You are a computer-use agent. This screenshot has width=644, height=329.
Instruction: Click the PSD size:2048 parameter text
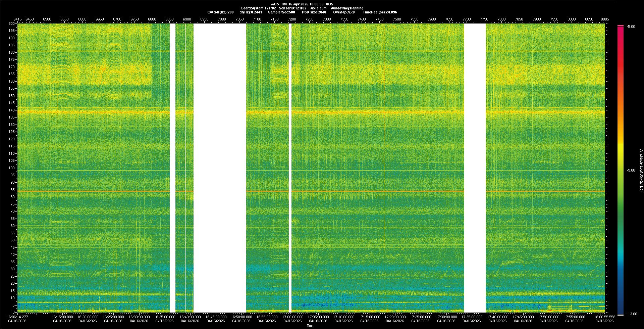coord(314,12)
